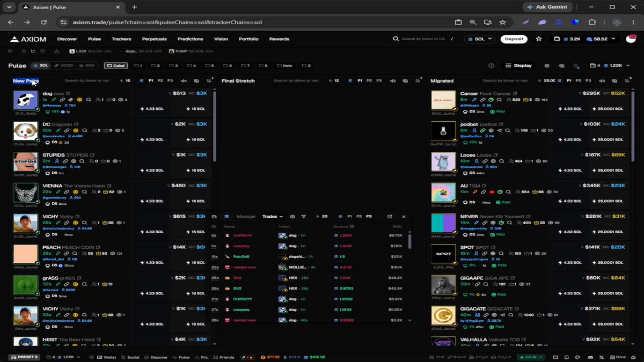This screenshot has width=644, height=362.
Task: Open Friends in bottom bar
Action: click(224, 357)
